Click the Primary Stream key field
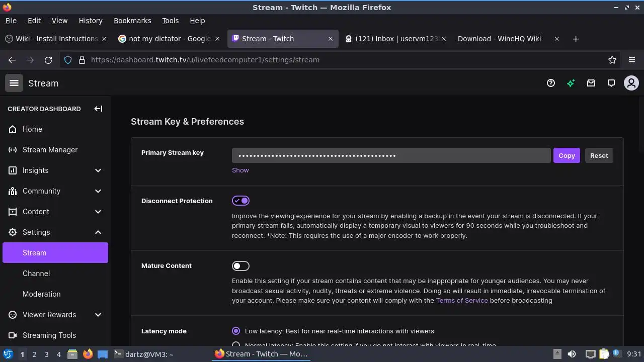 point(391,155)
